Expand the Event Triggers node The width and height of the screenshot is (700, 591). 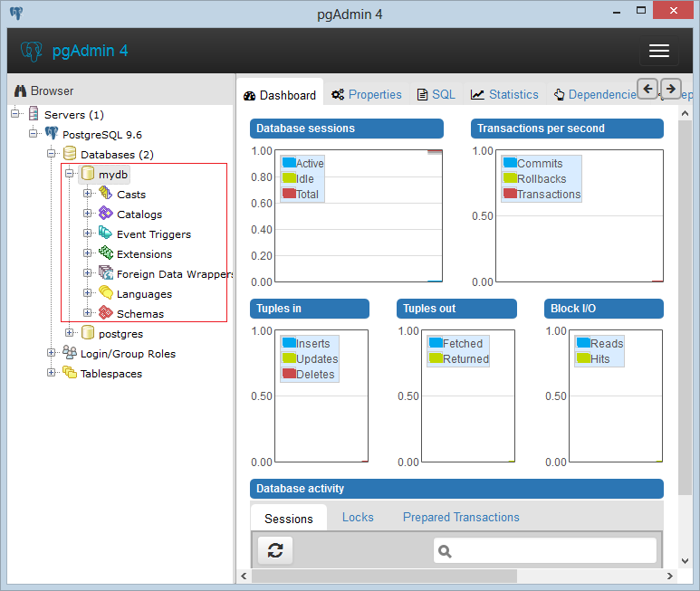click(x=88, y=233)
